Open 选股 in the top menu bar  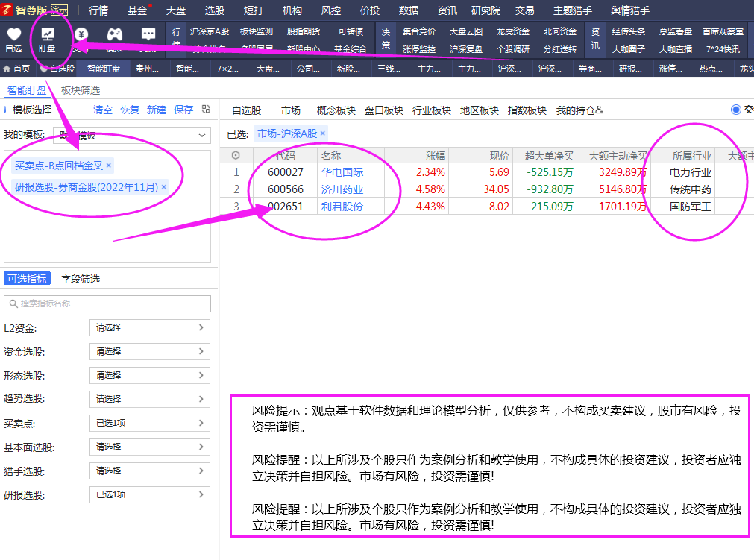[x=215, y=10]
